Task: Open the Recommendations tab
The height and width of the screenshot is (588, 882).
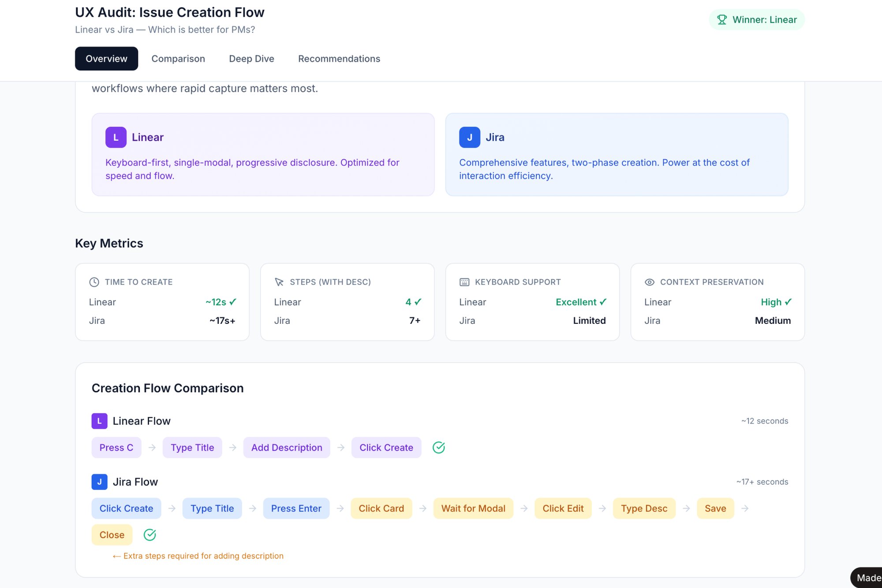Action: (x=339, y=58)
